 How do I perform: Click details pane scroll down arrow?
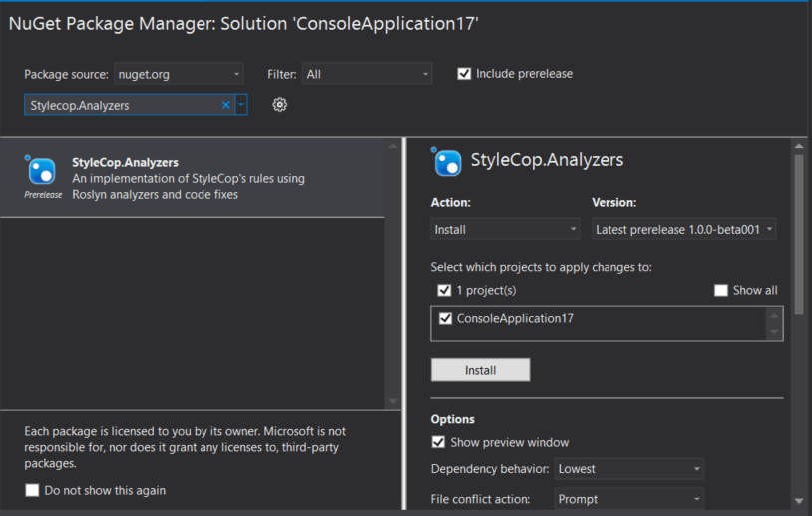799,501
